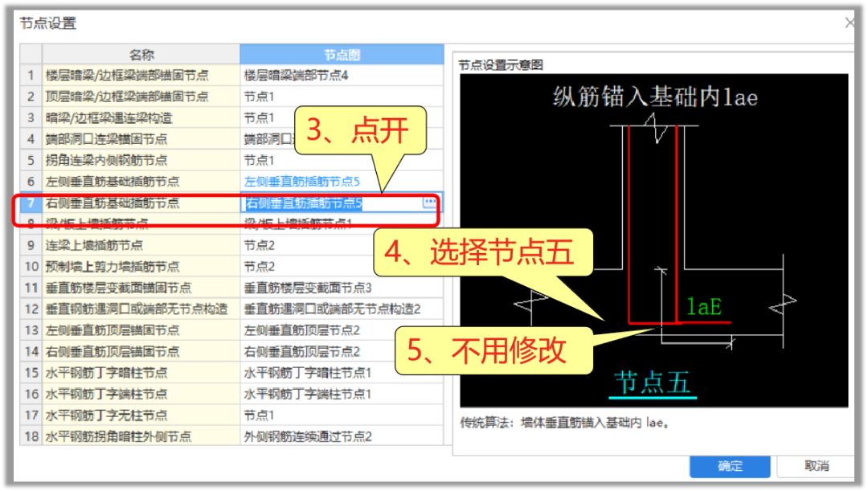The width and height of the screenshot is (868, 491).
Task: Click the 水平钢筋丁字端柱节点1 cell
Action: tap(342, 394)
